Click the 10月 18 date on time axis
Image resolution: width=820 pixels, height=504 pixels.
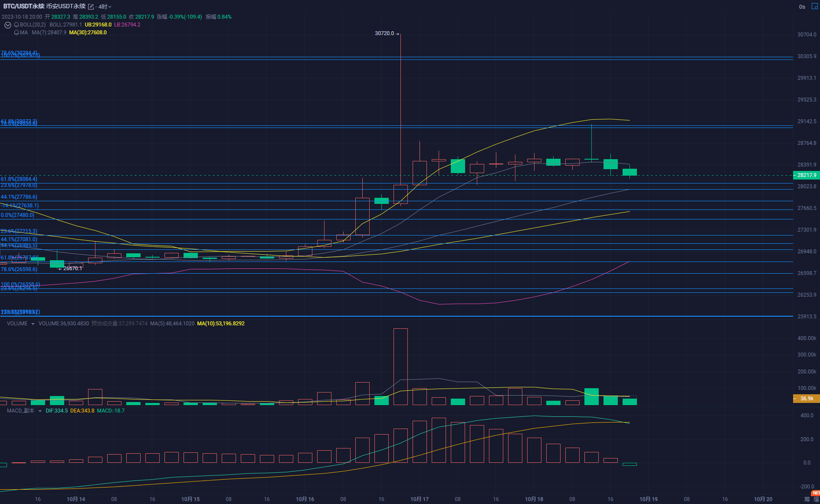pyautogui.click(x=534, y=499)
